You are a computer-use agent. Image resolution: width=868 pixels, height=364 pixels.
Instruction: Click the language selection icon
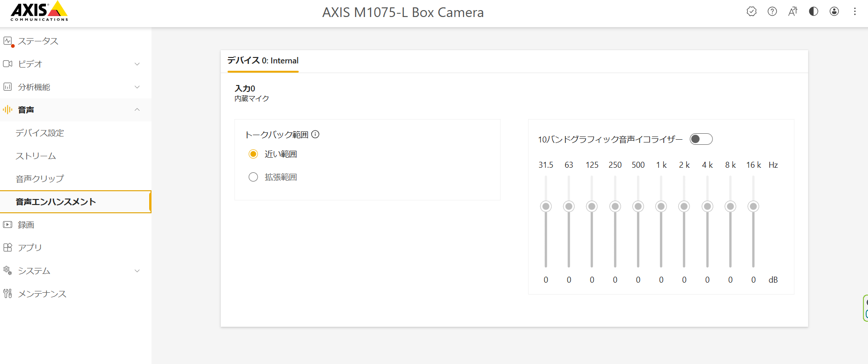click(x=793, y=11)
